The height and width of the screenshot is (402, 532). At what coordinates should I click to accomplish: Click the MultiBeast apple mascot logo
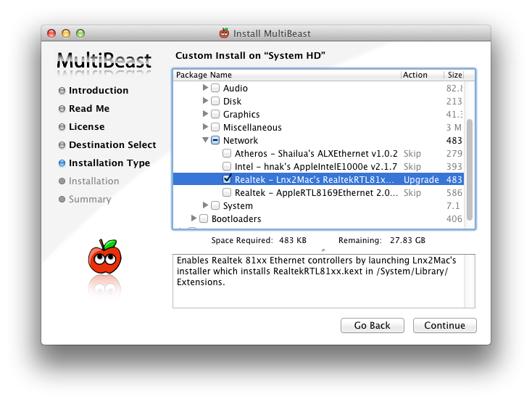[105, 257]
